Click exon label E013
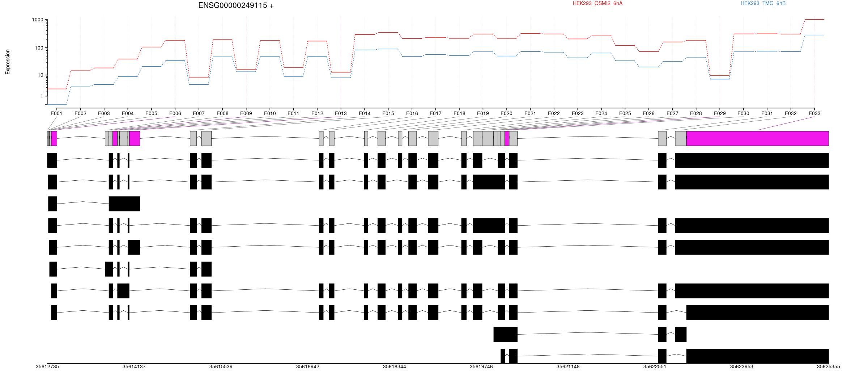This screenshot has width=868, height=373. (341, 113)
